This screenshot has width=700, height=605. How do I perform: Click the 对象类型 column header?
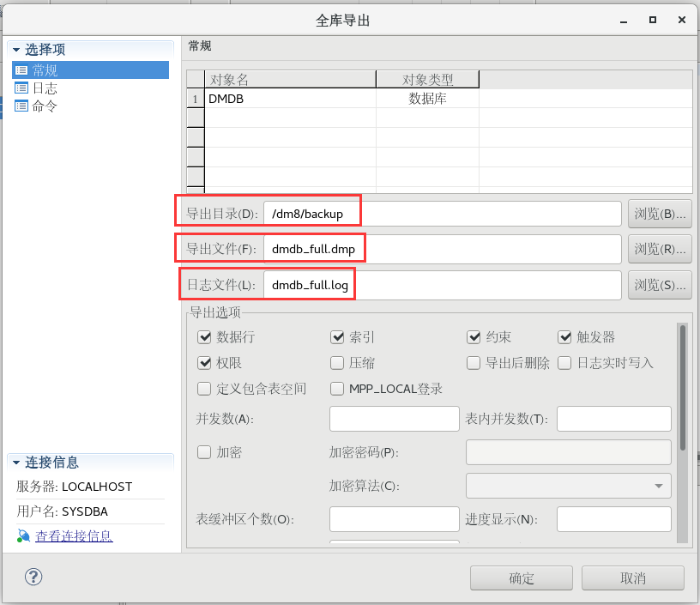427,80
